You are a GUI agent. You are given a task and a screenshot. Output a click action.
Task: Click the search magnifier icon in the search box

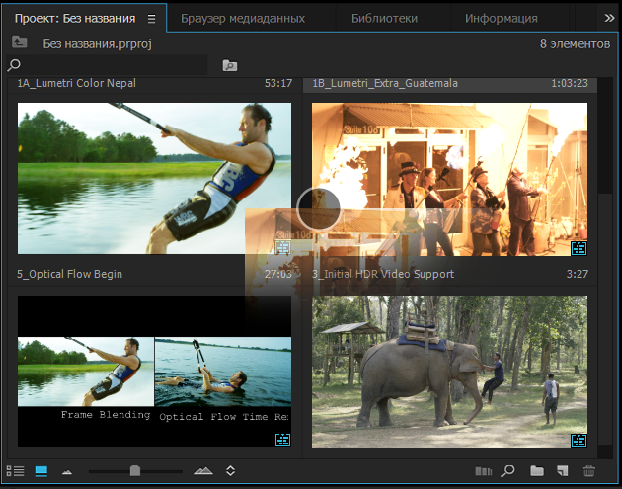click(x=14, y=65)
